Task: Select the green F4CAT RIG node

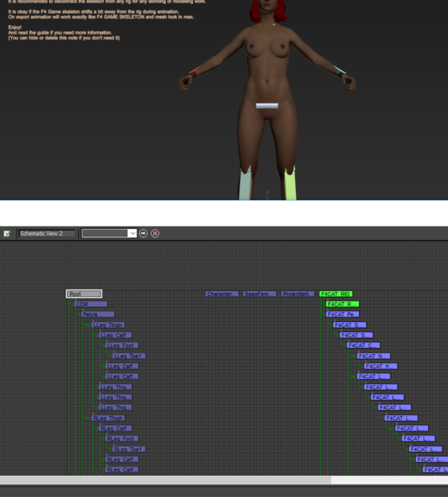Action: tap(336, 294)
